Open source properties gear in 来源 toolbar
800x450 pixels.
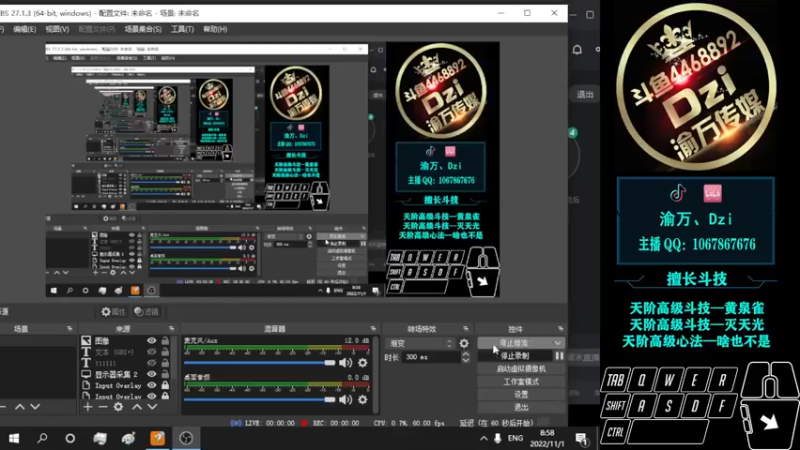[x=118, y=407]
